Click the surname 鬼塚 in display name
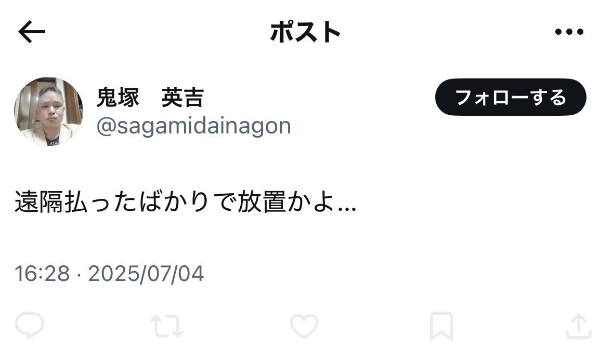Image resolution: width=613 pixels, height=364 pixels. (x=118, y=98)
